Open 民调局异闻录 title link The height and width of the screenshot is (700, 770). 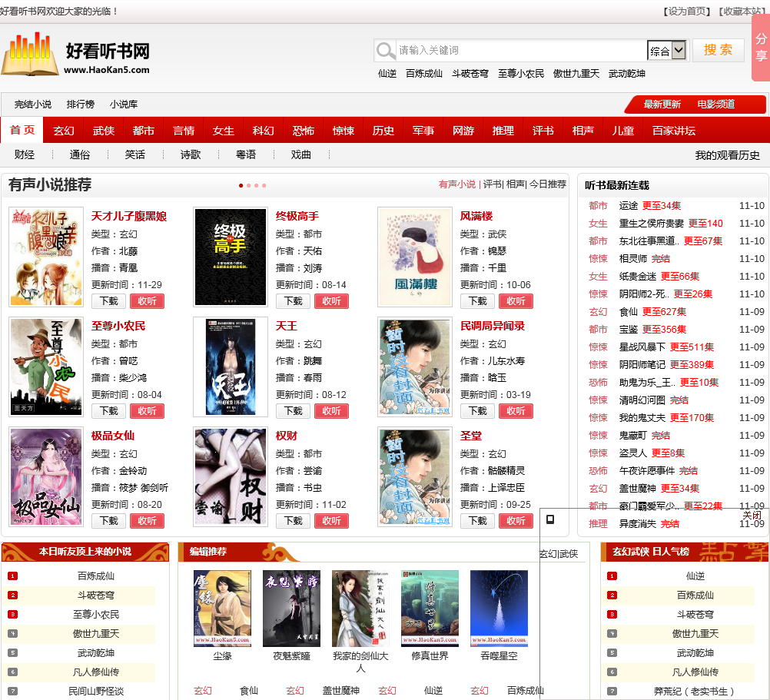point(492,326)
